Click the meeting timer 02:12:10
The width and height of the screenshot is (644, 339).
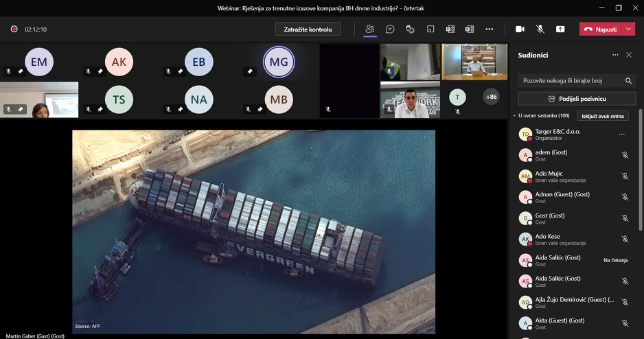36,30
